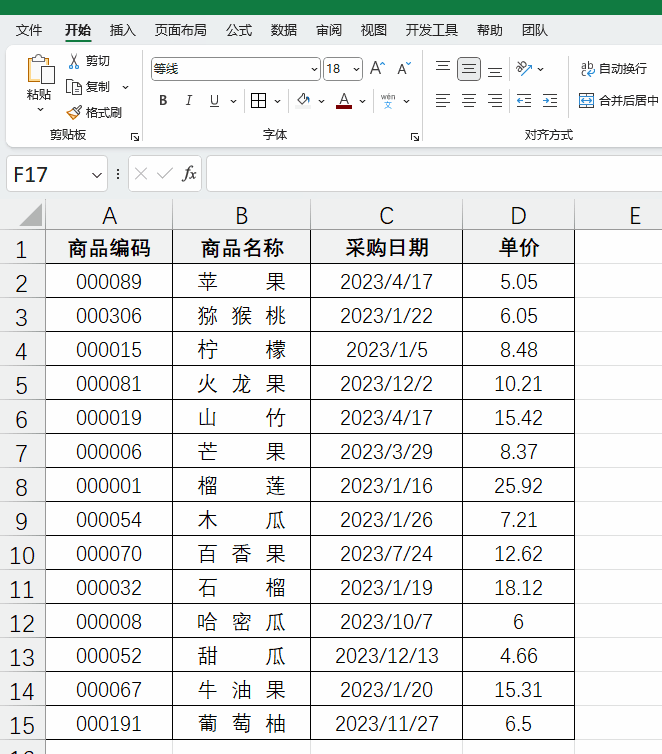Decrease indent
The image size is (662, 754).
524,101
